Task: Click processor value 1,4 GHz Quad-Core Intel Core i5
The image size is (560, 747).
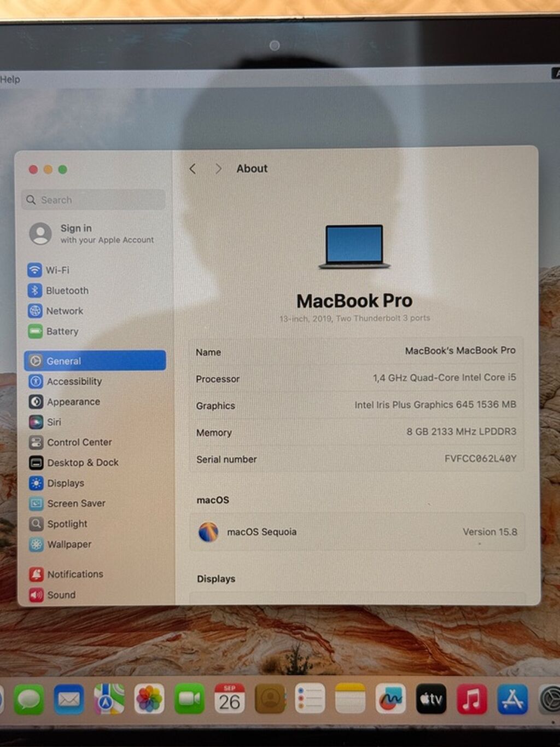Action: tap(444, 378)
